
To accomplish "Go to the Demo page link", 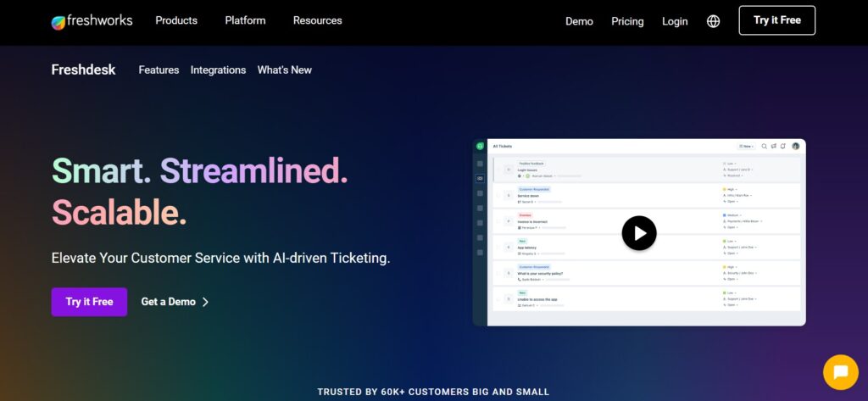I will tap(579, 21).
